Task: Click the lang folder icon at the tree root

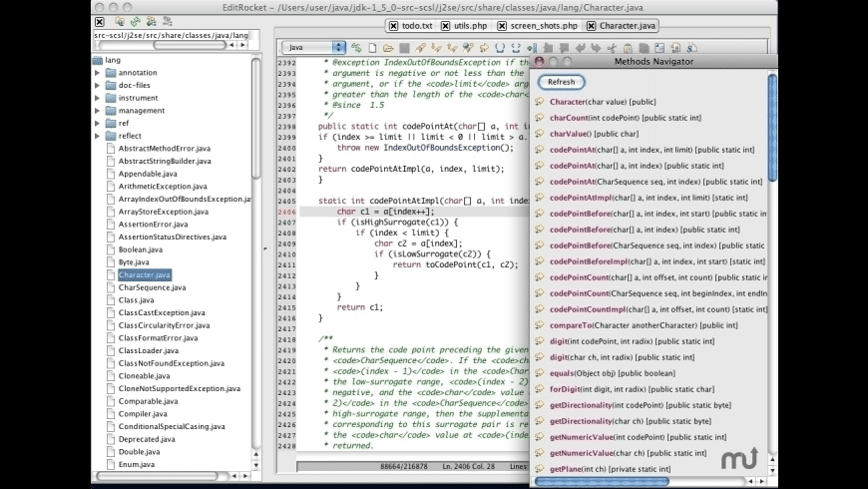Action: [98, 60]
